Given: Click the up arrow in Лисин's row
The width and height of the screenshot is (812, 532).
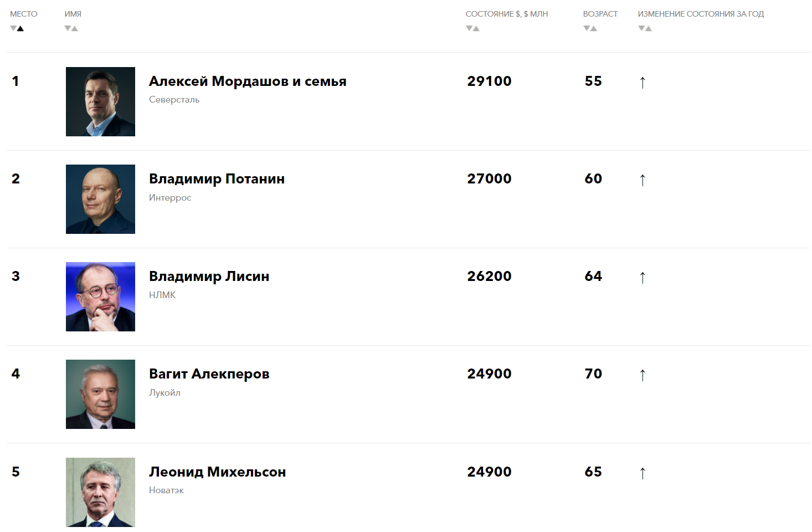Looking at the screenshot, I should pos(643,278).
